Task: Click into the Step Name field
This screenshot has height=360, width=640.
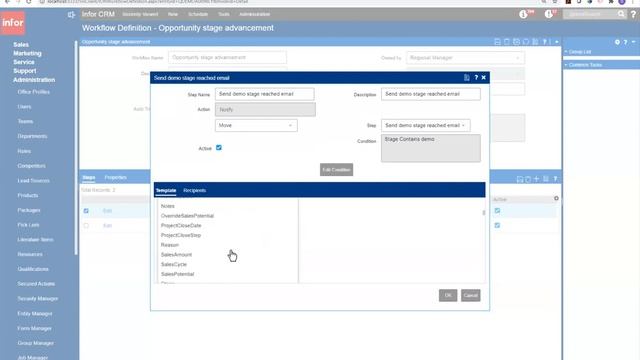Action: point(264,94)
